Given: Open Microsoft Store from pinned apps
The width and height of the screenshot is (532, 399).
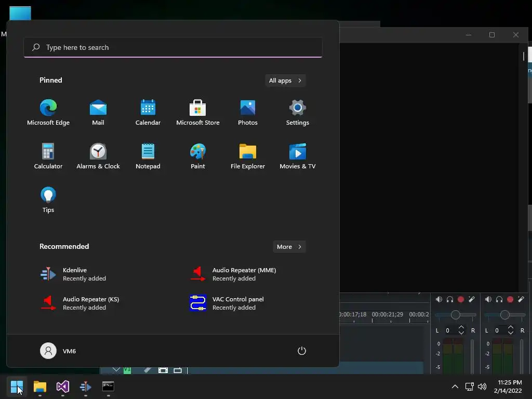Looking at the screenshot, I should pyautogui.click(x=198, y=113).
